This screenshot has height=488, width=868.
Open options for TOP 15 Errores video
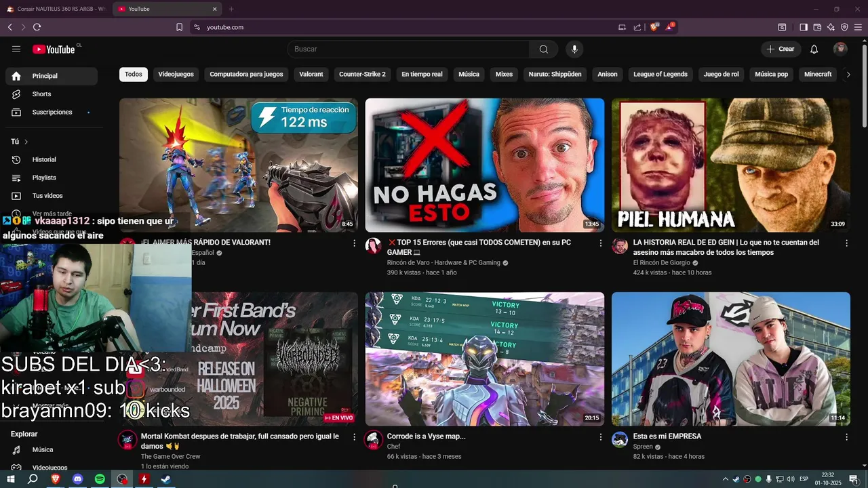pyautogui.click(x=600, y=243)
